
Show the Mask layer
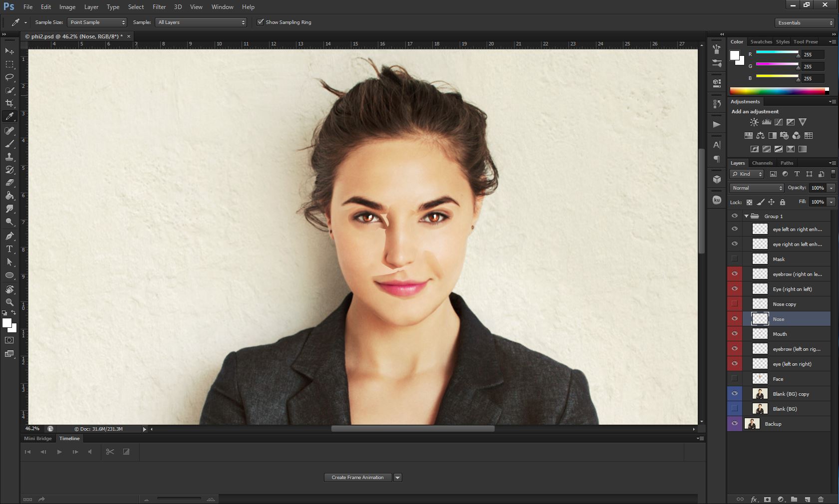pos(734,258)
